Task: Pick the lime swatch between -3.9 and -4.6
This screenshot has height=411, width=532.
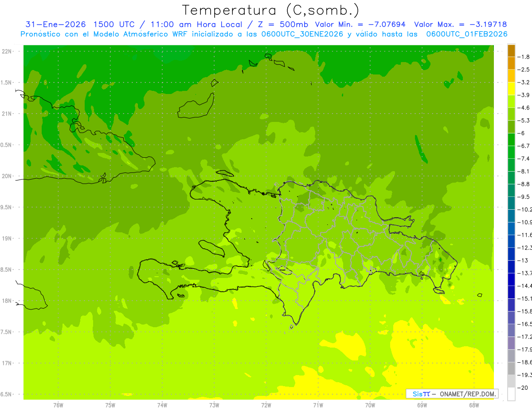Action: point(511,102)
